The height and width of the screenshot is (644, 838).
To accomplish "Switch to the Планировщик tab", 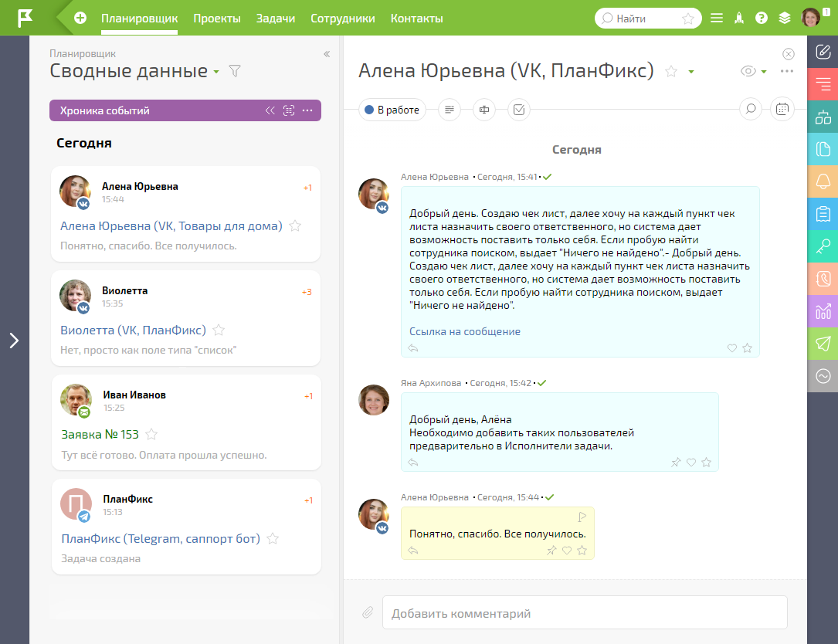I will (x=140, y=19).
